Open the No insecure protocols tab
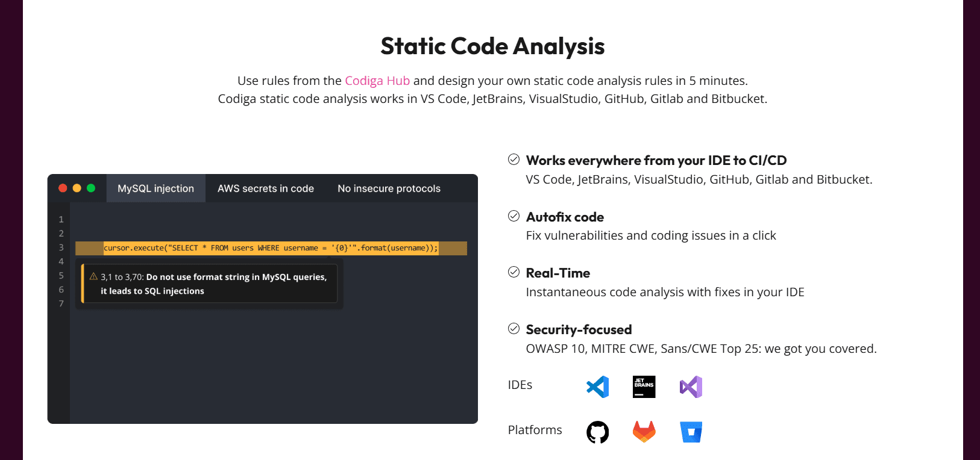Image resolution: width=980 pixels, height=460 pixels. tap(389, 188)
